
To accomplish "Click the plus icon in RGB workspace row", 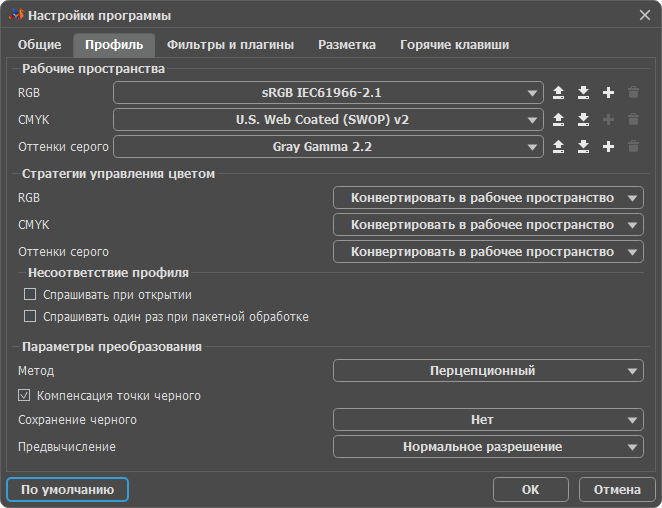I will (608, 92).
